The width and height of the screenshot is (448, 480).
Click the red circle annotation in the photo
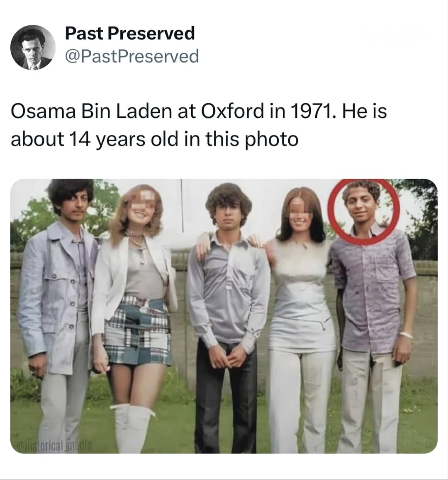(364, 211)
